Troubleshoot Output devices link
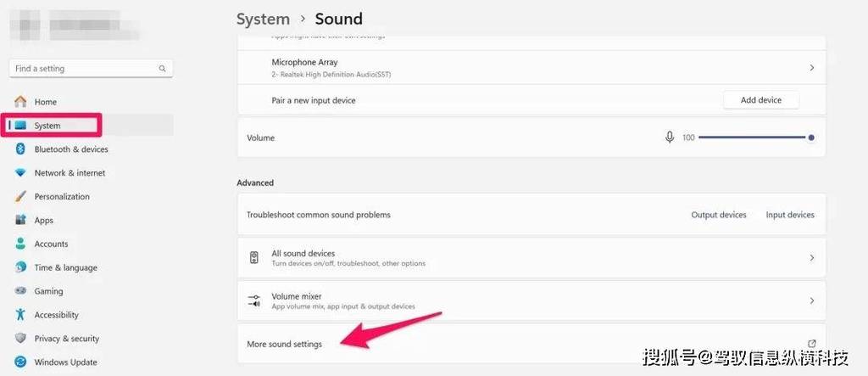 pyautogui.click(x=719, y=215)
